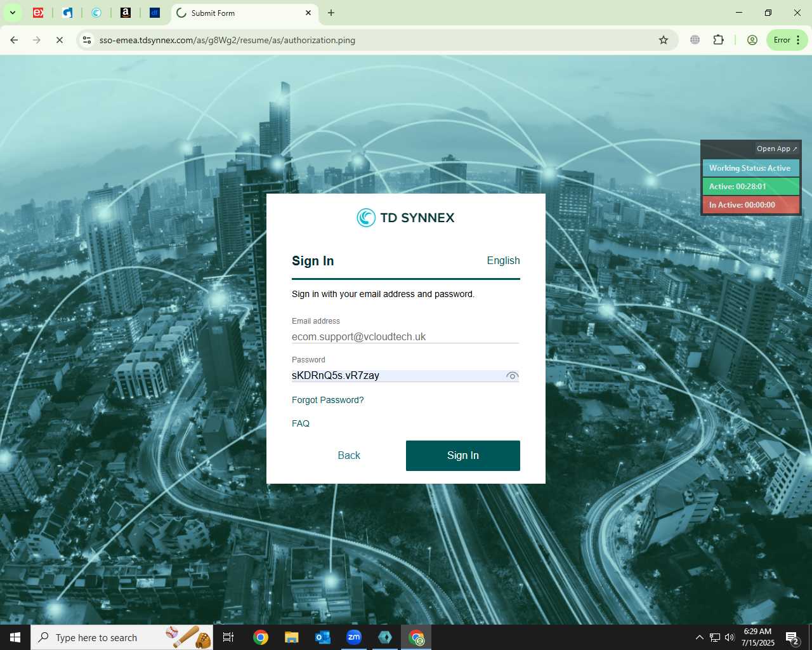
Task: Open the notification center icon
Action: pyautogui.click(x=792, y=637)
